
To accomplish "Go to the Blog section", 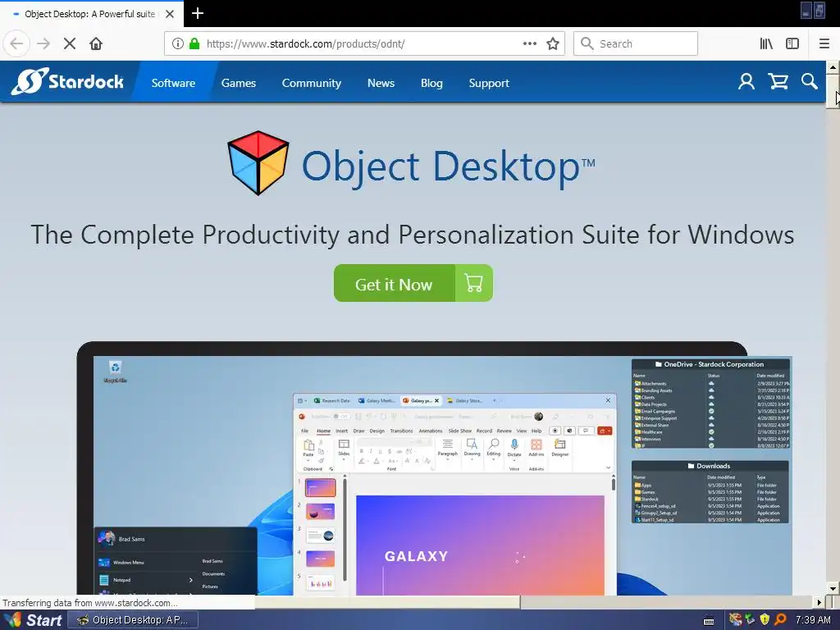I will (431, 83).
